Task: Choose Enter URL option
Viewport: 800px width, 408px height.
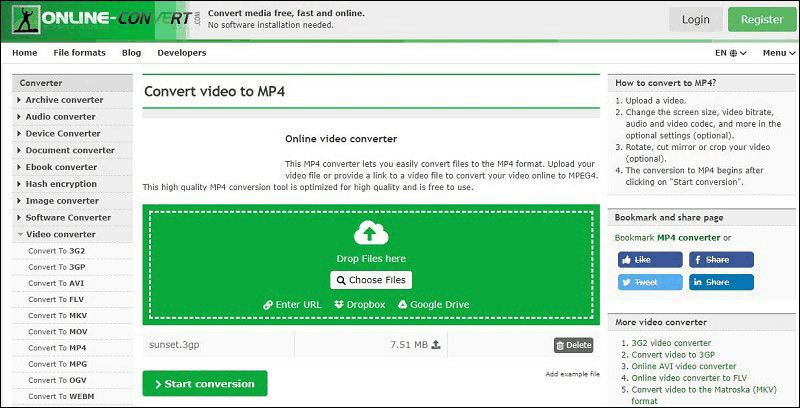Action: (x=292, y=304)
